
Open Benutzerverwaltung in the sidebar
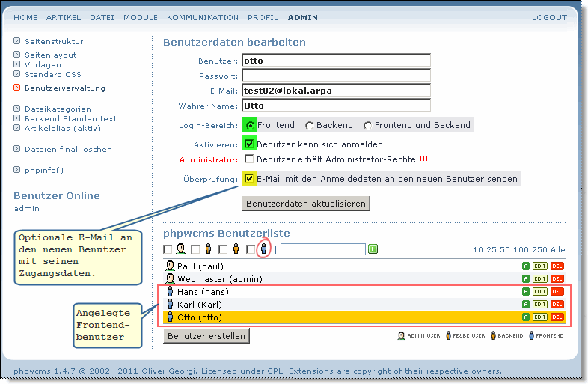point(64,88)
